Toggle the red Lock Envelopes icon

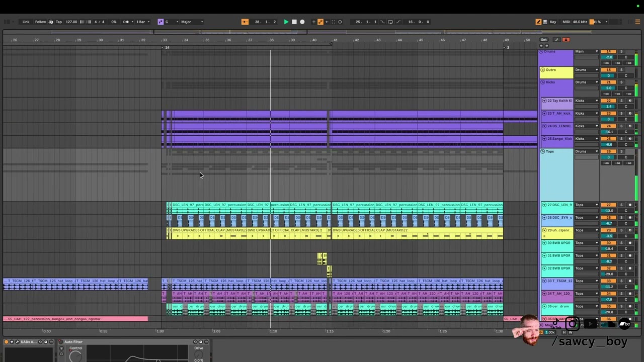point(566,40)
